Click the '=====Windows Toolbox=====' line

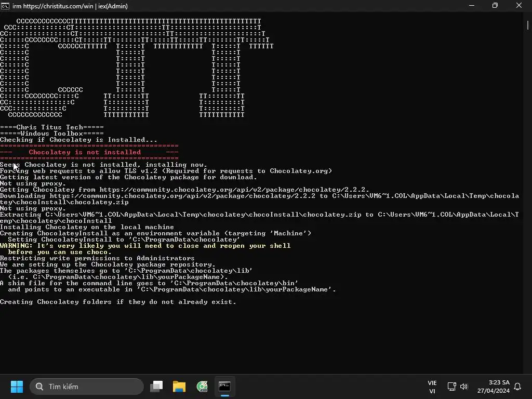(52, 134)
